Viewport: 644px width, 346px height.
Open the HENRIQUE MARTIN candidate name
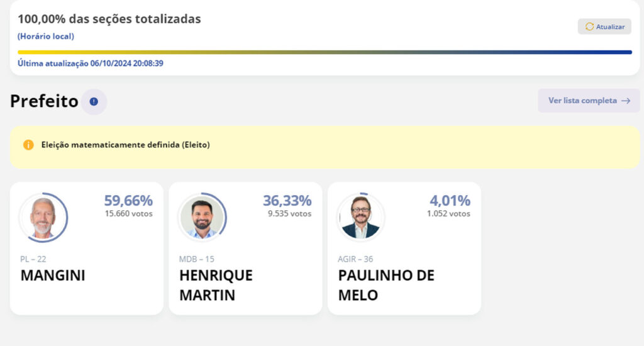coord(216,285)
